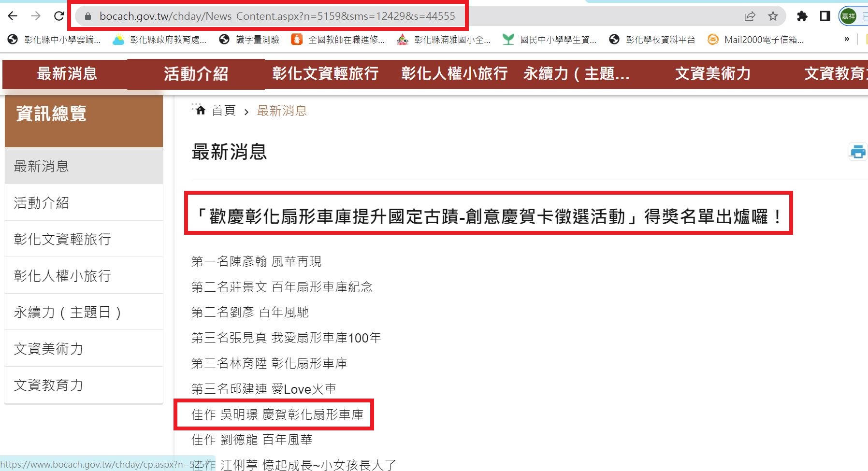Open the Extensions puzzle icon
This screenshot has height=471, width=868.
tap(802, 16)
